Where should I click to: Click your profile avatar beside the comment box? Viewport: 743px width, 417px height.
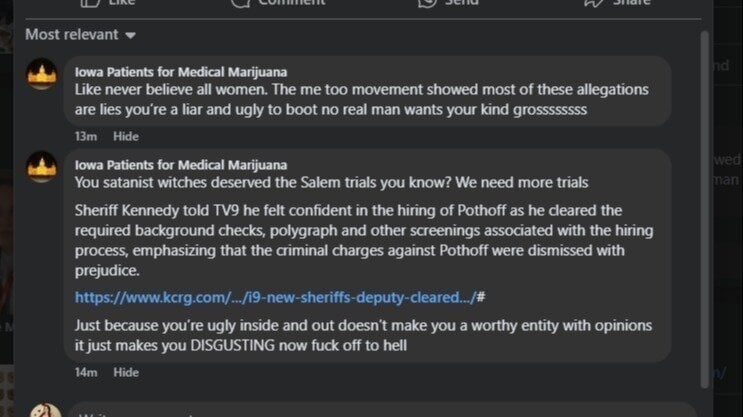coord(43,410)
